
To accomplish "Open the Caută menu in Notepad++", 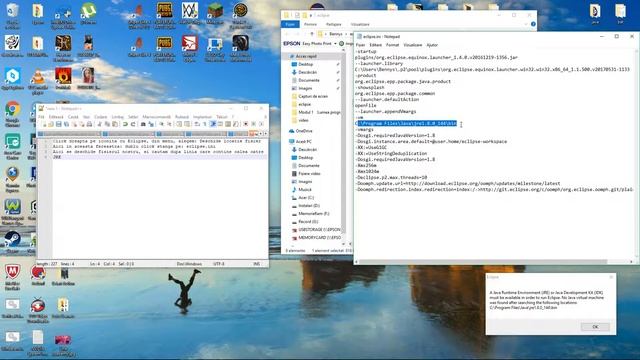I will coord(73,117).
